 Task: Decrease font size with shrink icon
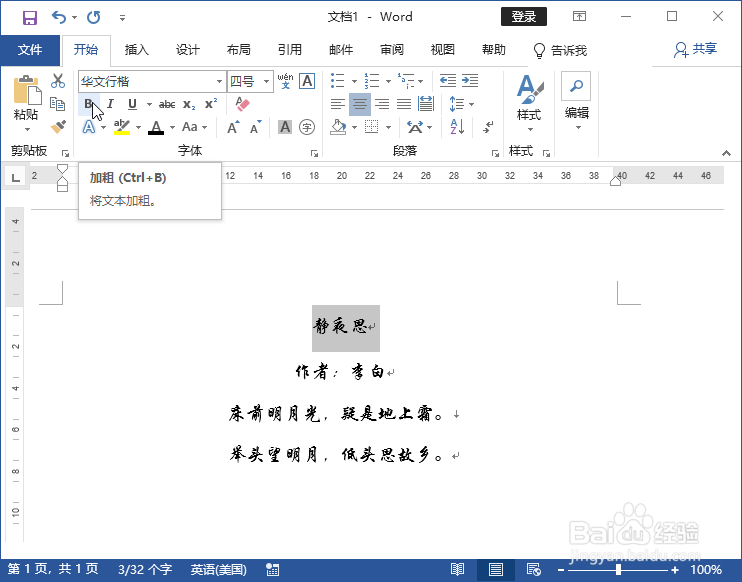256,127
